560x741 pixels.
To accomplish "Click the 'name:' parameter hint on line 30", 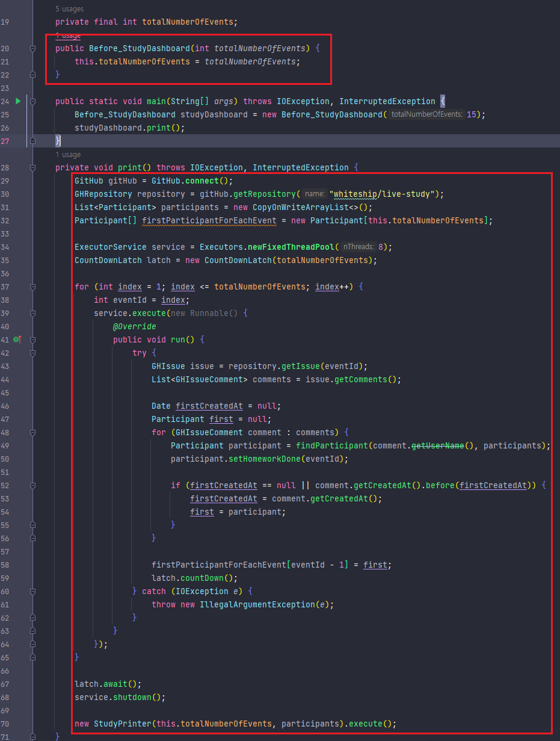I will 315,194.
